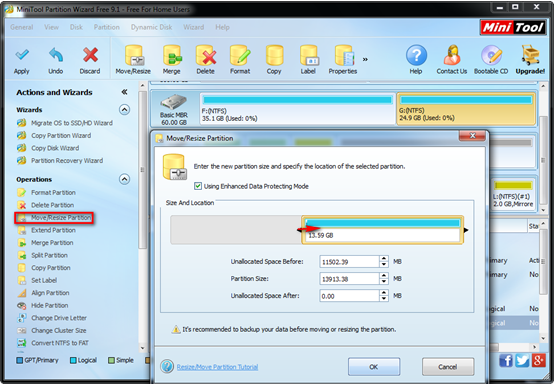The width and height of the screenshot is (554, 384).
Task: Choose Convert NTFS to FAT operation
Action: point(60,343)
